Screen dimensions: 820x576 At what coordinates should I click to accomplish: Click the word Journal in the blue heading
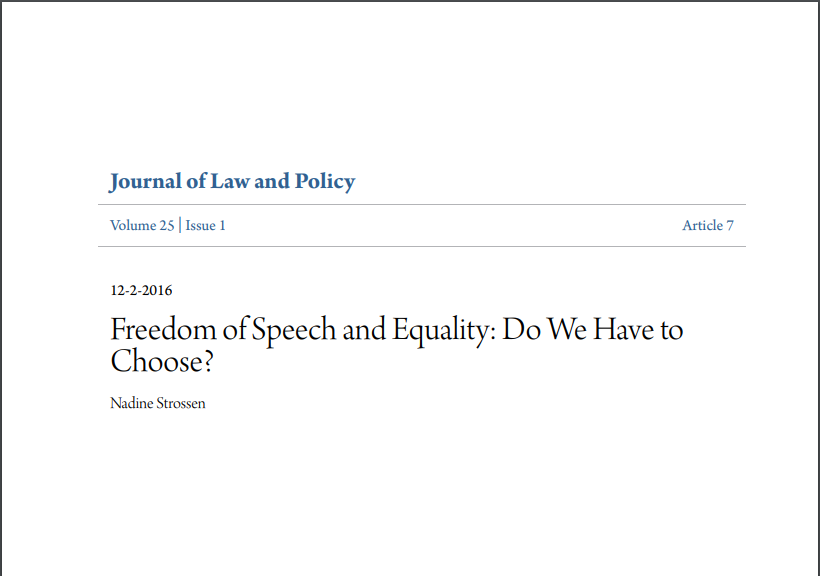145,182
